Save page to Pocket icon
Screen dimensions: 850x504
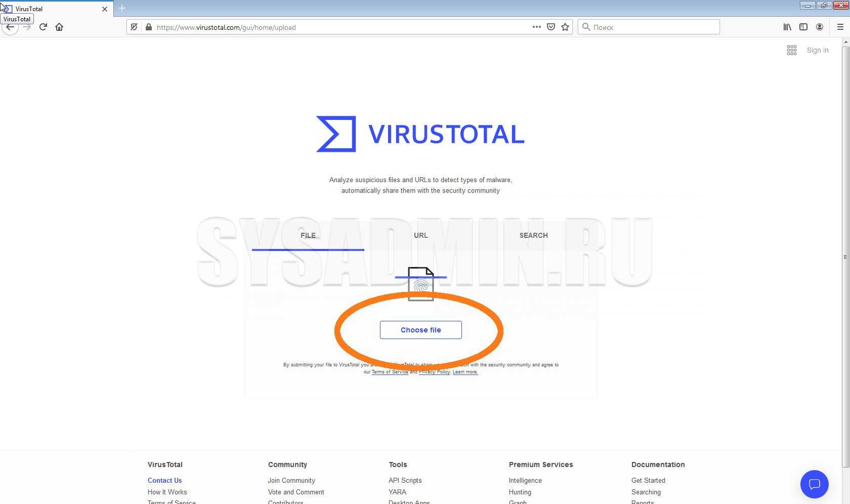point(551,27)
